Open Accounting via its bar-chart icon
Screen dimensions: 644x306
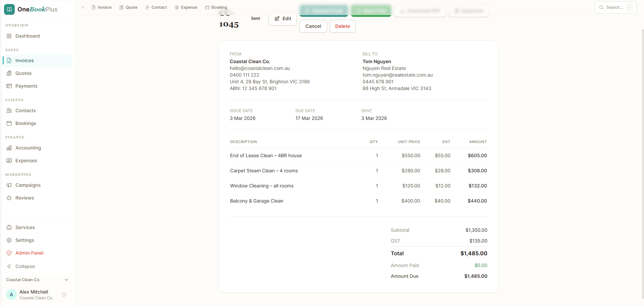click(9, 148)
